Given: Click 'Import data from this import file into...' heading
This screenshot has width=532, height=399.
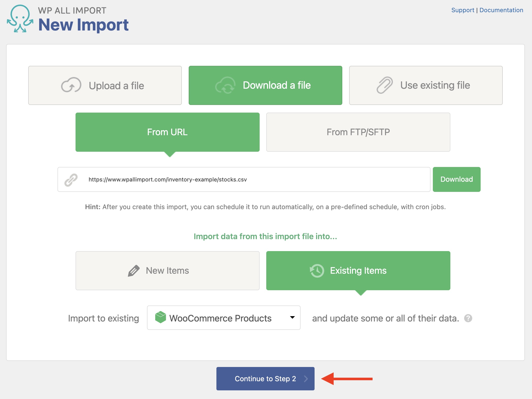Looking at the screenshot, I should [x=265, y=236].
